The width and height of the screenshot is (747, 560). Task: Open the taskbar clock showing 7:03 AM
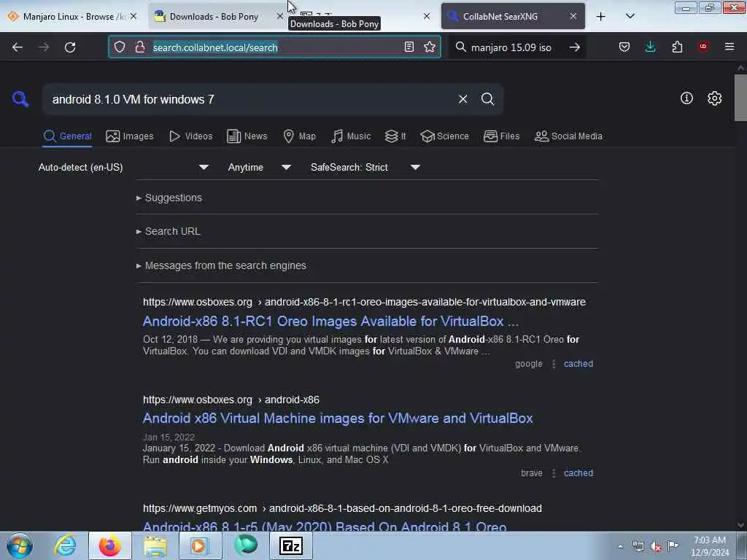click(710, 546)
